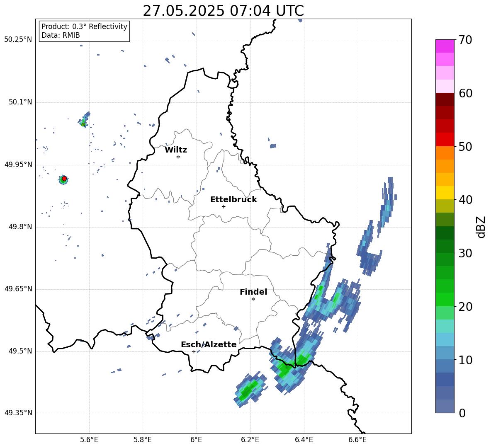Click the 6.2°E longitude label

pyautogui.click(x=250, y=440)
